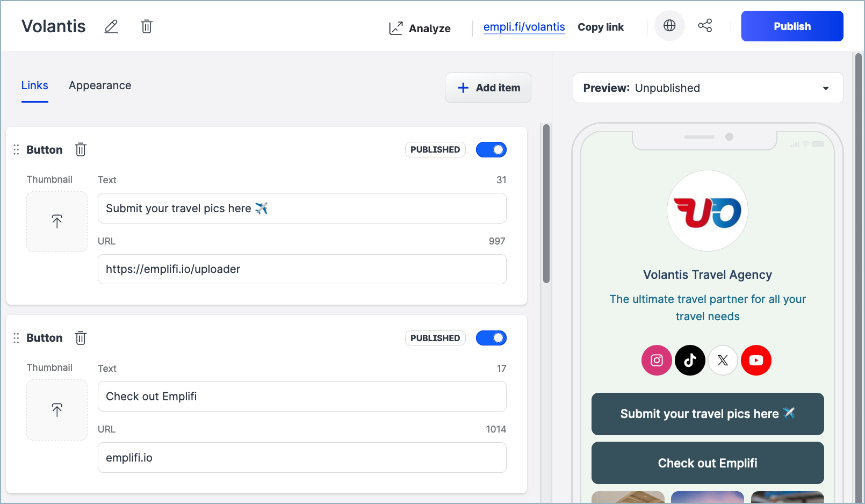Open the Preview Unpublished dropdown

tap(708, 88)
